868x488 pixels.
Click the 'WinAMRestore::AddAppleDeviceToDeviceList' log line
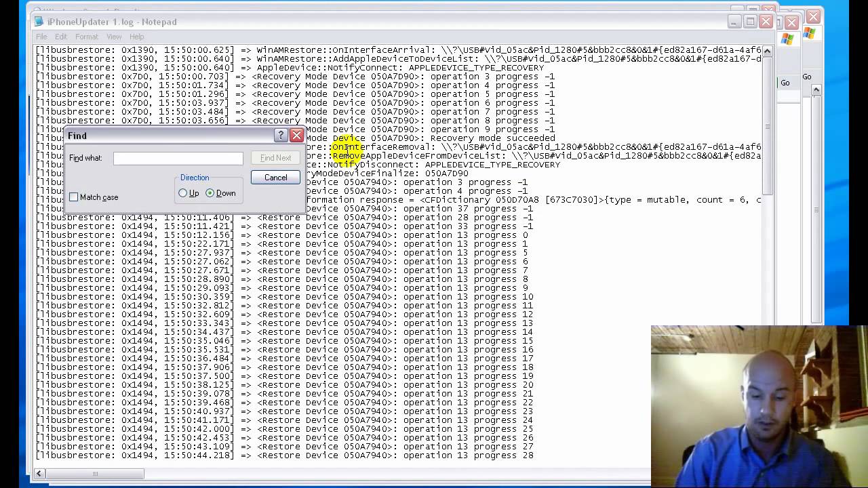pos(398,59)
